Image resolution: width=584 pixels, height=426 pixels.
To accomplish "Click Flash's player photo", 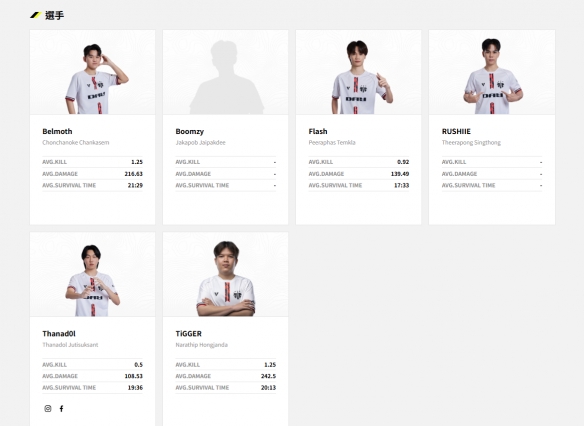I will 358,72.
